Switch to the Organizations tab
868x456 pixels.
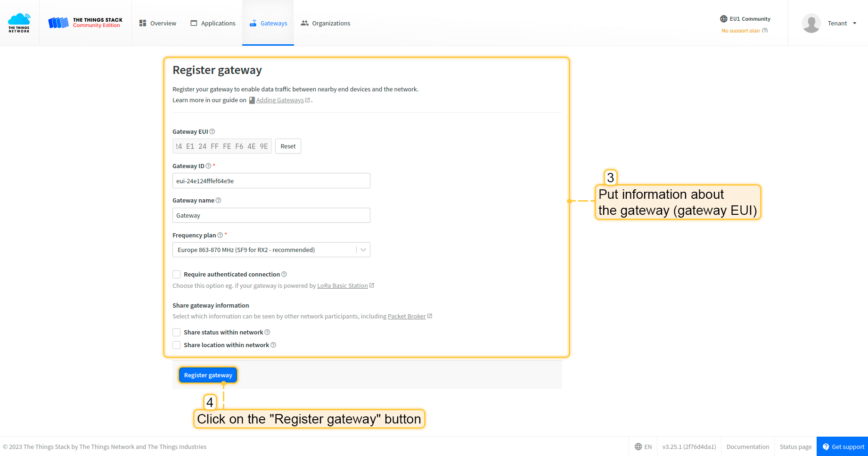click(x=326, y=23)
